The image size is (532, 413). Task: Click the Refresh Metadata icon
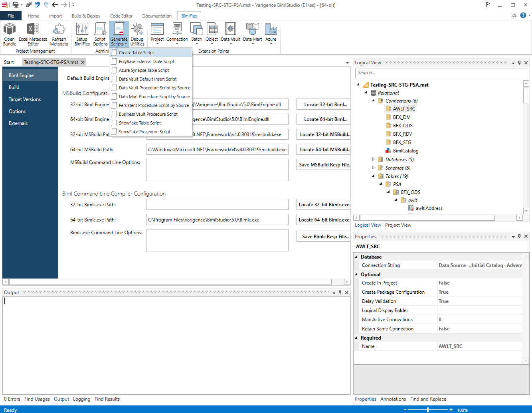pos(59,34)
